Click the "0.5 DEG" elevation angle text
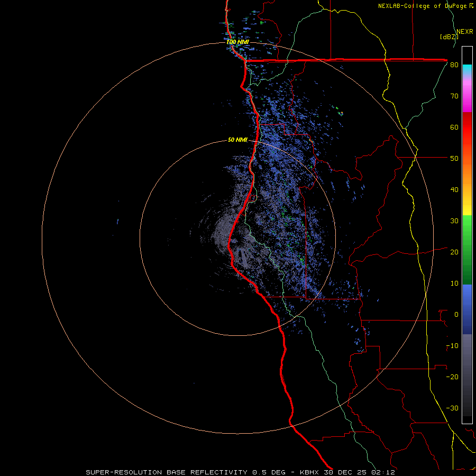 (x=269, y=472)
